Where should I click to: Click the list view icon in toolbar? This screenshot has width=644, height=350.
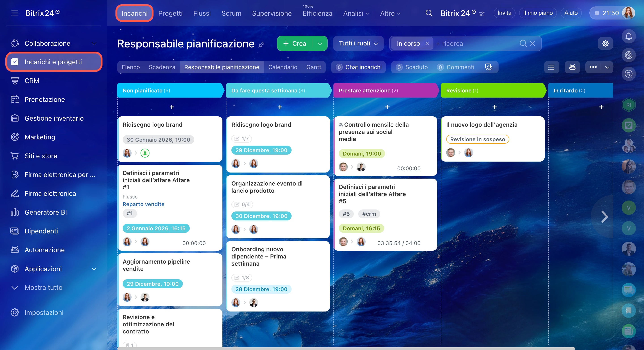(x=551, y=67)
